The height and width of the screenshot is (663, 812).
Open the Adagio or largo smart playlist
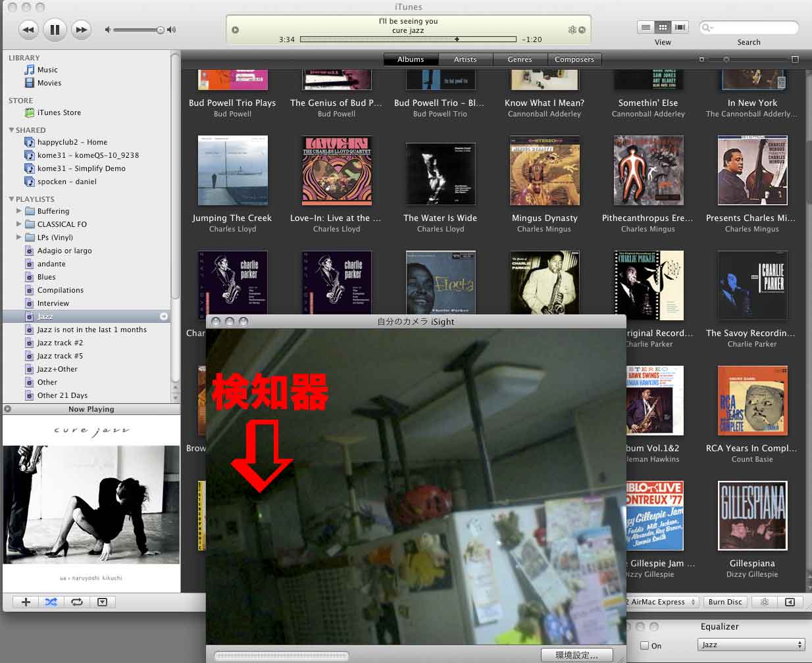pos(64,251)
